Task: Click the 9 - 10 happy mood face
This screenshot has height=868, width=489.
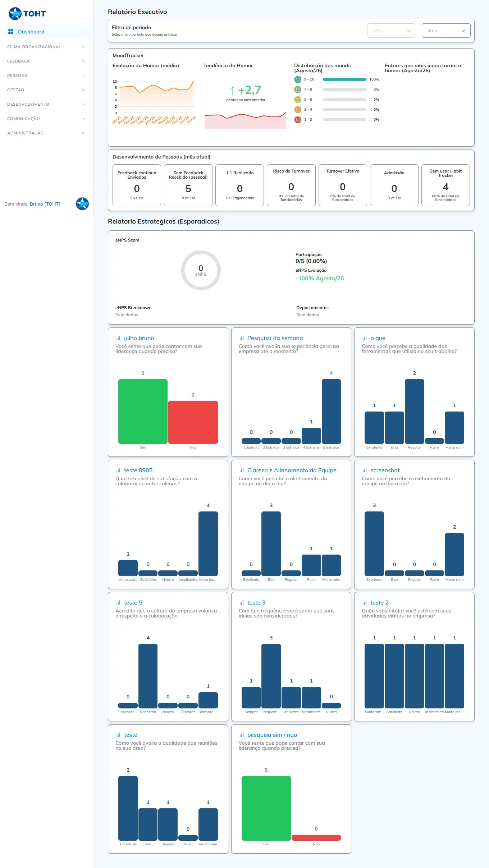Action: pyautogui.click(x=298, y=79)
